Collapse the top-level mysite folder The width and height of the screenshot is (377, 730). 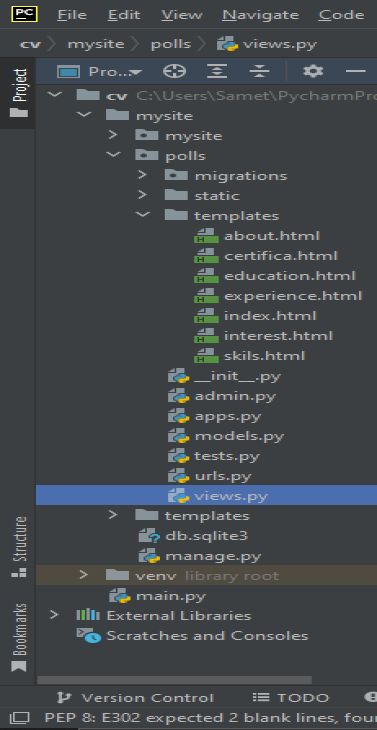click(x=84, y=115)
